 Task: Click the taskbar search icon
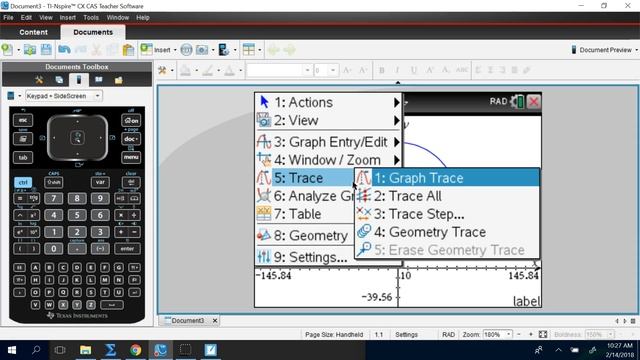(36, 350)
